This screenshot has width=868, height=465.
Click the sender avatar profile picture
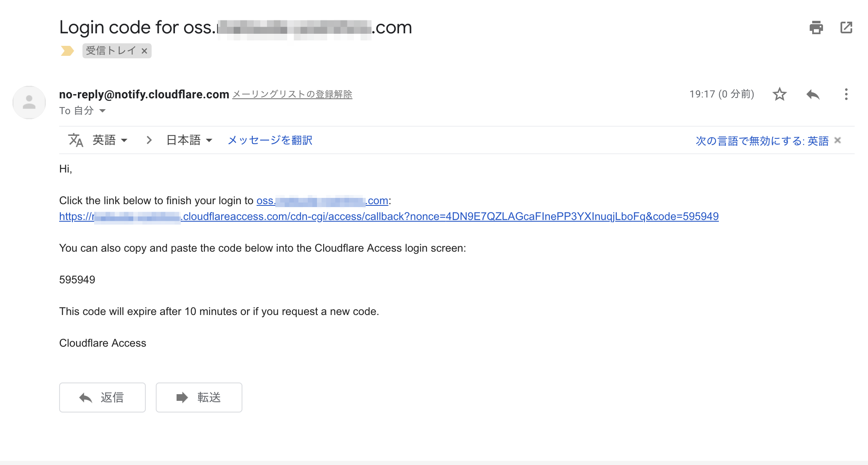29,102
